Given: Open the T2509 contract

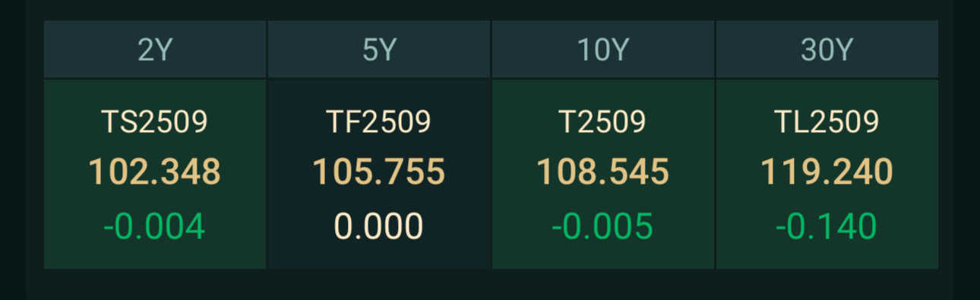Looking at the screenshot, I should point(603,122).
